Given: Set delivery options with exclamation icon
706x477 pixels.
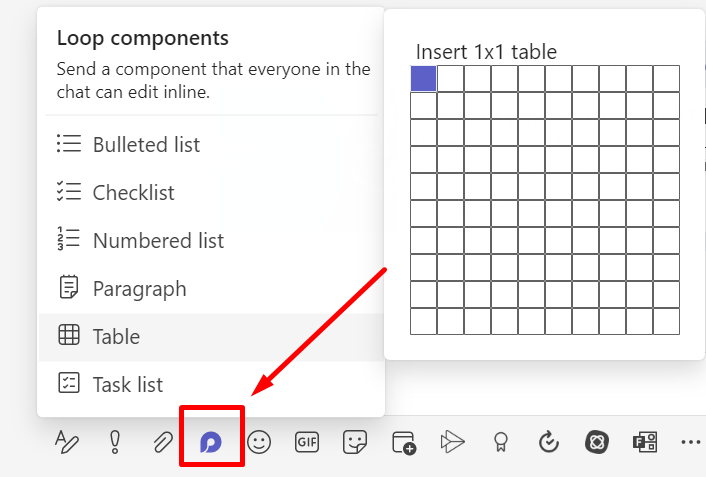Looking at the screenshot, I should click(115, 441).
